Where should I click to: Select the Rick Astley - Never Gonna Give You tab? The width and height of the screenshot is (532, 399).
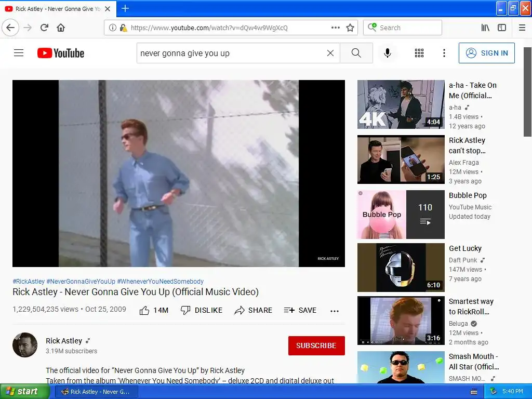[58, 9]
